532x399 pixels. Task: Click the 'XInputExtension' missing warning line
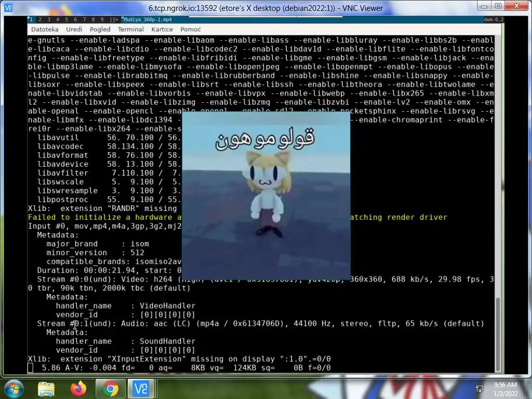pos(179,359)
